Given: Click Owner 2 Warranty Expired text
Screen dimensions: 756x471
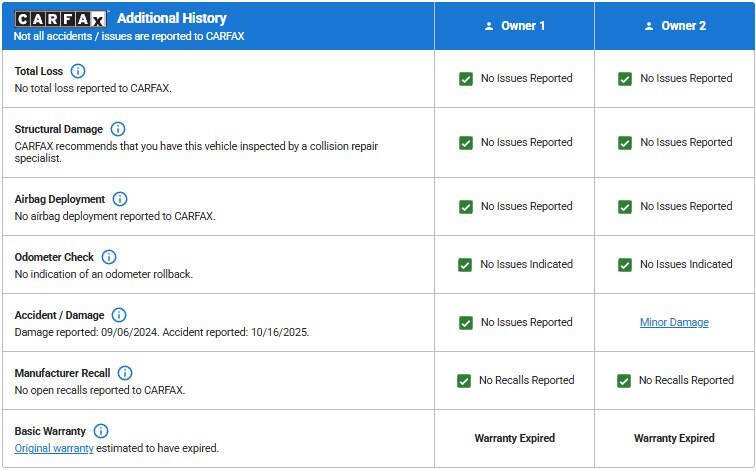Looking at the screenshot, I should tap(674, 438).
